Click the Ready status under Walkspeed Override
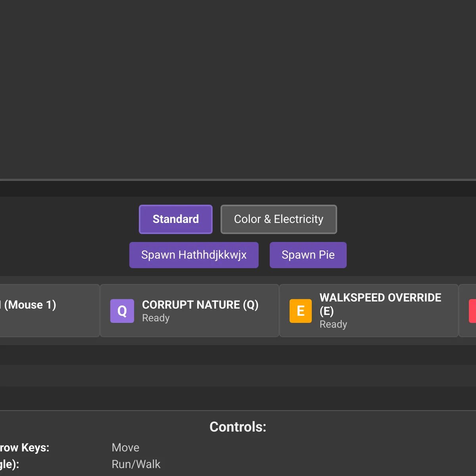 [x=334, y=324]
